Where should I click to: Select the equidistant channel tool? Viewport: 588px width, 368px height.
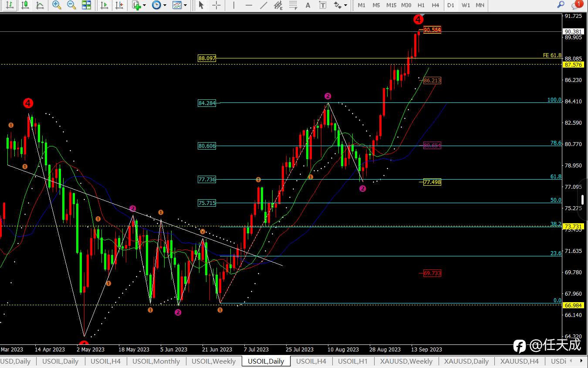click(278, 5)
